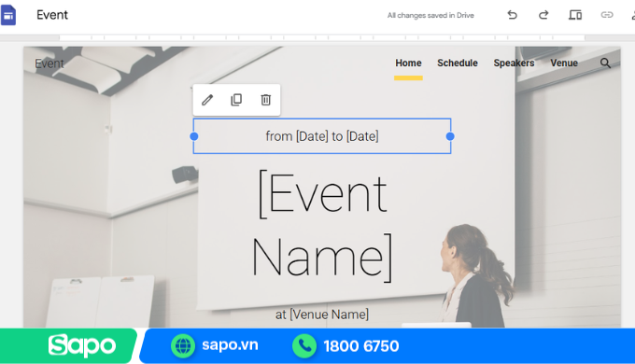Open site search magnifier icon
Image resolution: width=635 pixels, height=364 pixels.
pos(605,63)
